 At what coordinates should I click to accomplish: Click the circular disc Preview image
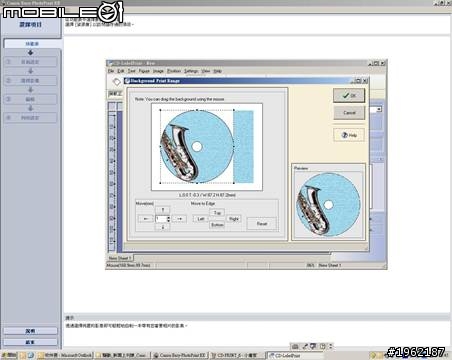(328, 205)
